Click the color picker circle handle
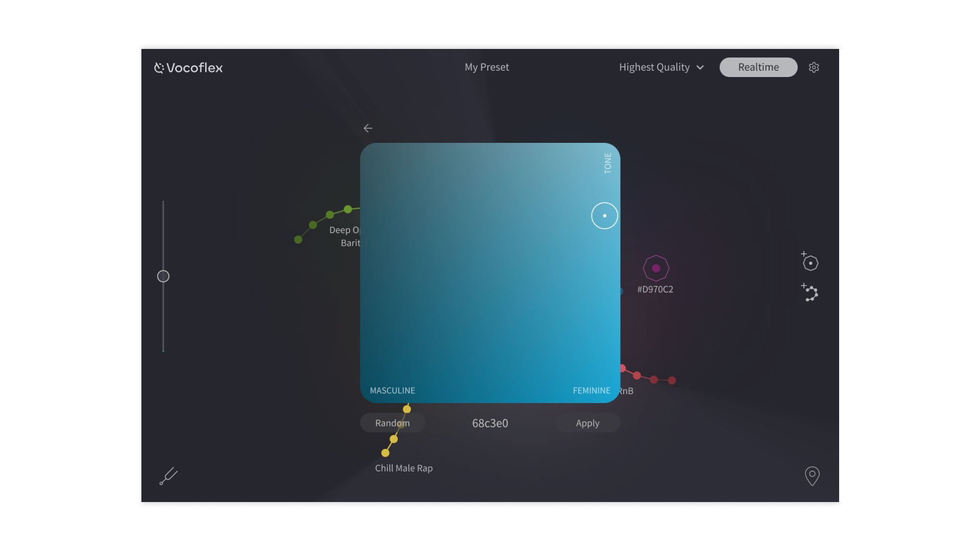This screenshot has height=551, width=980. pos(604,216)
